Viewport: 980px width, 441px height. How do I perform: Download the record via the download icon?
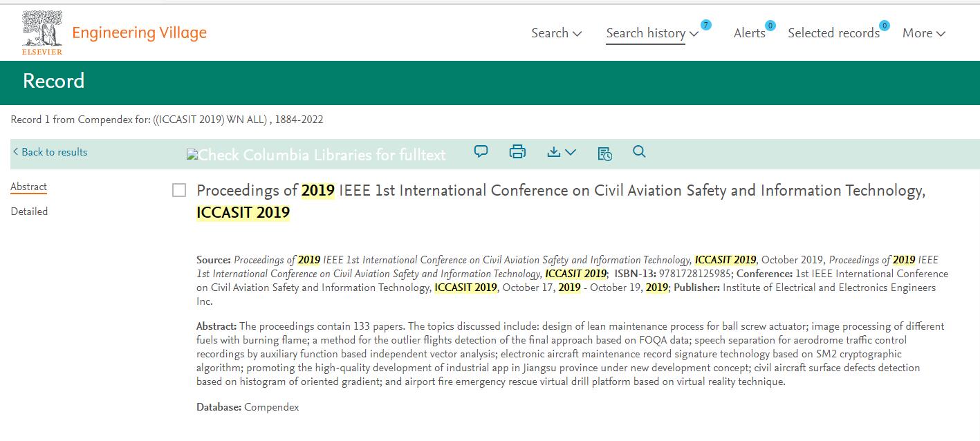555,151
